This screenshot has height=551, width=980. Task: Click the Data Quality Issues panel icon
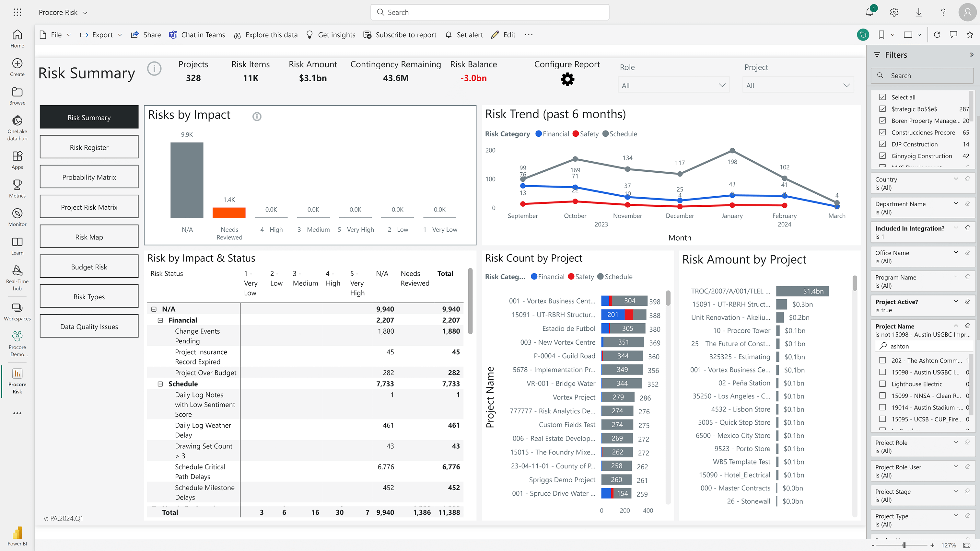(x=89, y=326)
